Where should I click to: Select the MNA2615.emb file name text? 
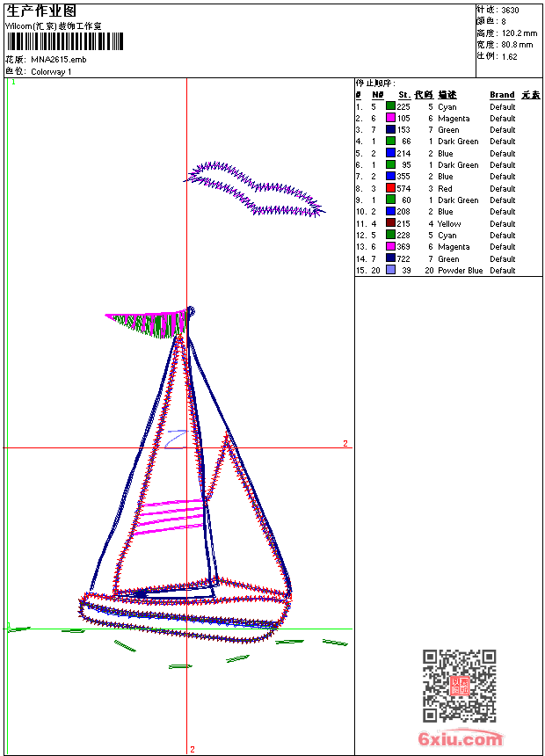(x=59, y=60)
